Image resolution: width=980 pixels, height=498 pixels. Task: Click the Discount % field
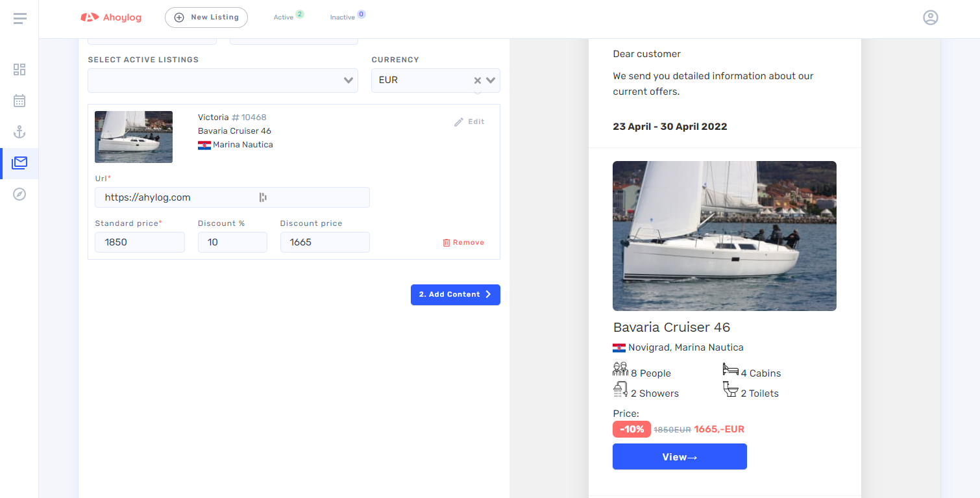point(232,242)
